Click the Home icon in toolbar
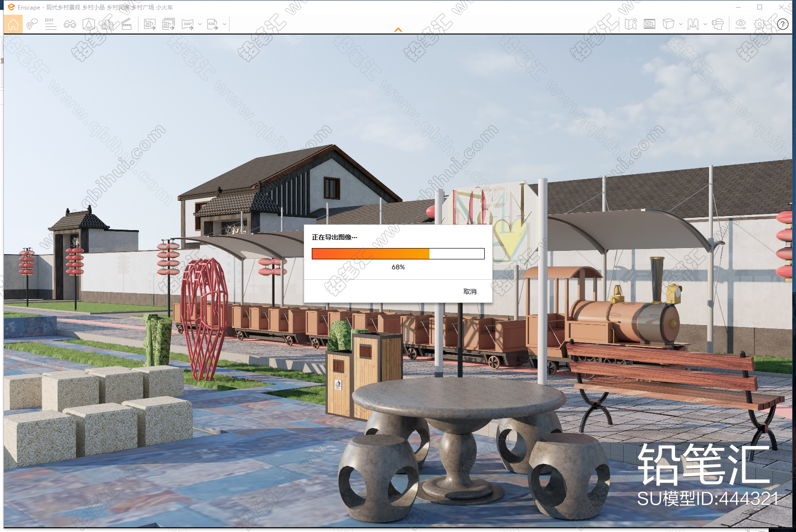Viewport: 796px width, 532px height. (x=13, y=24)
